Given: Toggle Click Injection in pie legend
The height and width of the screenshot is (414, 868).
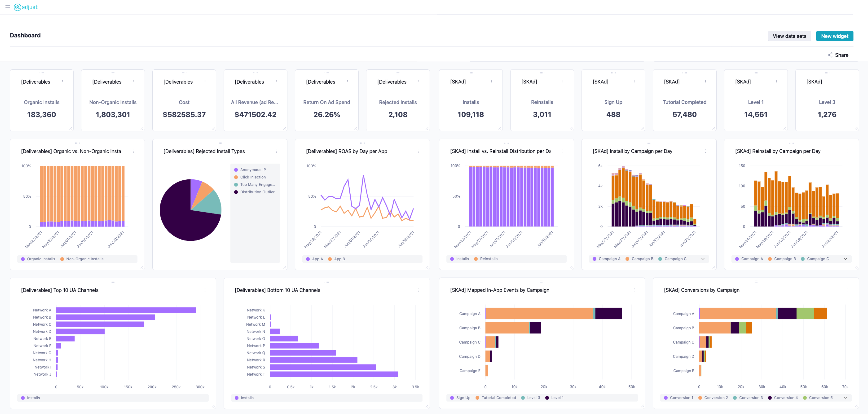Looking at the screenshot, I should [x=250, y=177].
